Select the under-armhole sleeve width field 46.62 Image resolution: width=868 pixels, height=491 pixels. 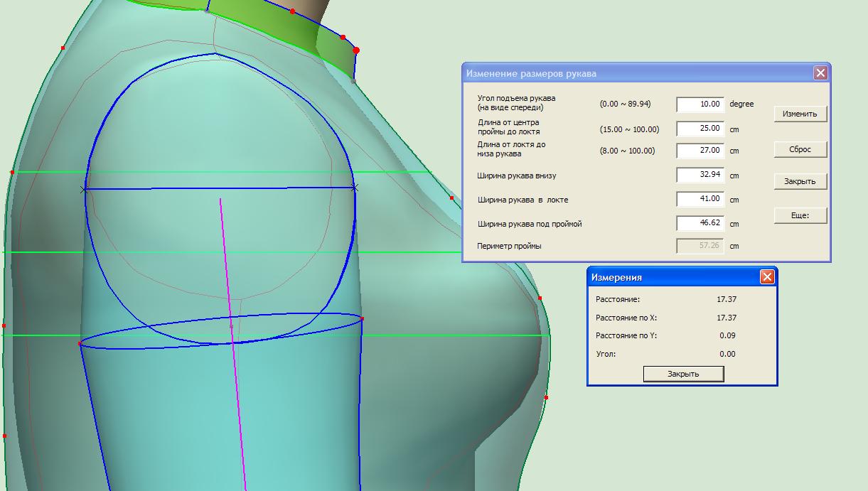click(700, 223)
